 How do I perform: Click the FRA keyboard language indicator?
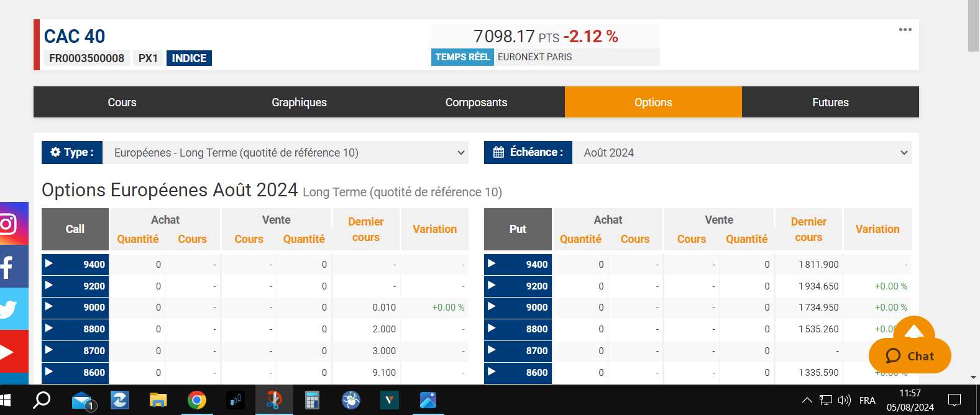pos(867,401)
